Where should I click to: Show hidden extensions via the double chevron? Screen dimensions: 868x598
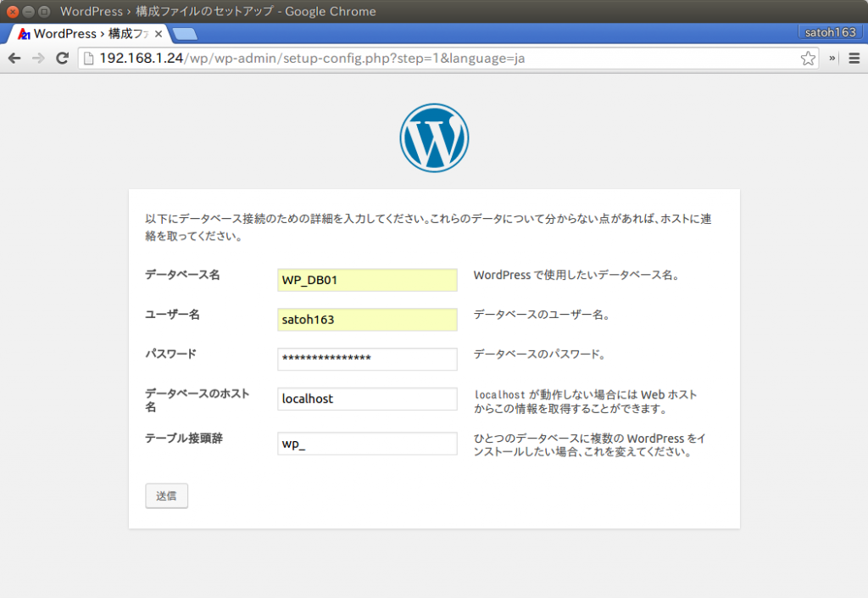click(832, 59)
